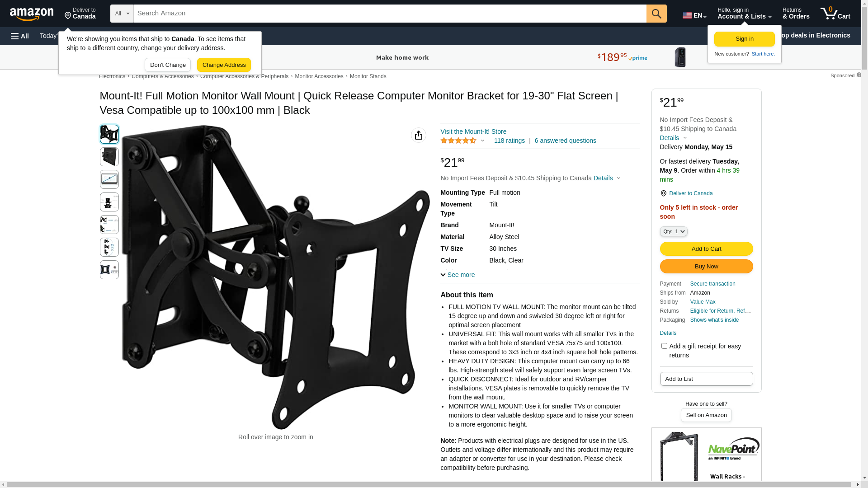Open the All search category dropdown
The width and height of the screenshot is (868, 488).
coord(122,14)
